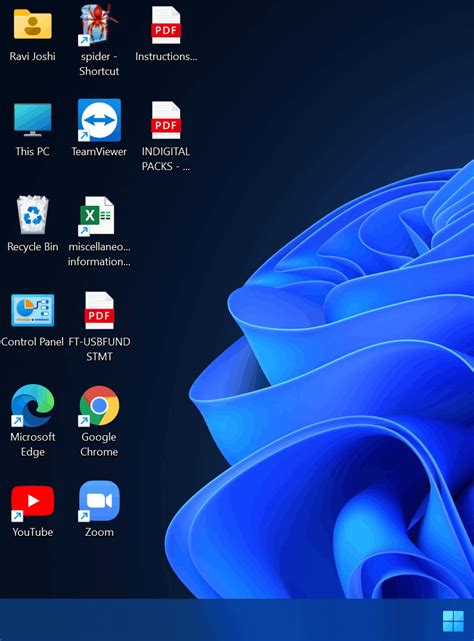This screenshot has width=474, height=641.
Task: Click the "Recycle Bin" label text
Action: coord(33,247)
